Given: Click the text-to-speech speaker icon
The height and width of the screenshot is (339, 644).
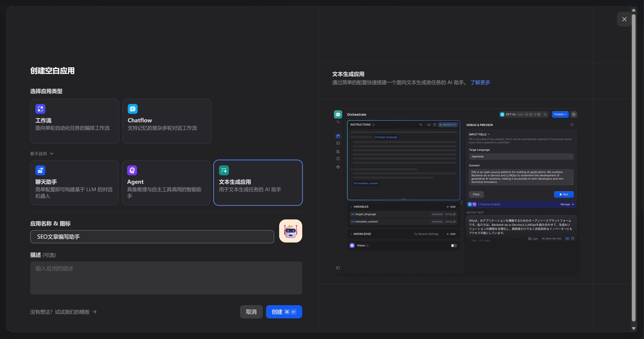Looking at the screenshot, I should (567, 238).
